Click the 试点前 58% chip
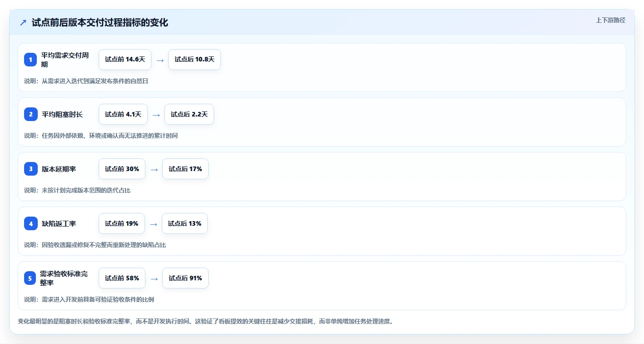This screenshot has height=344, width=644. tap(122, 278)
